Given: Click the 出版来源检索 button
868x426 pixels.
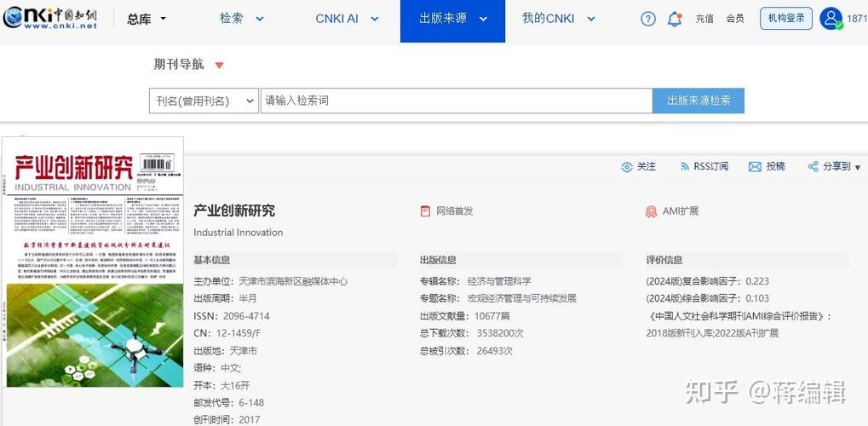Looking at the screenshot, I should point(698,101).
